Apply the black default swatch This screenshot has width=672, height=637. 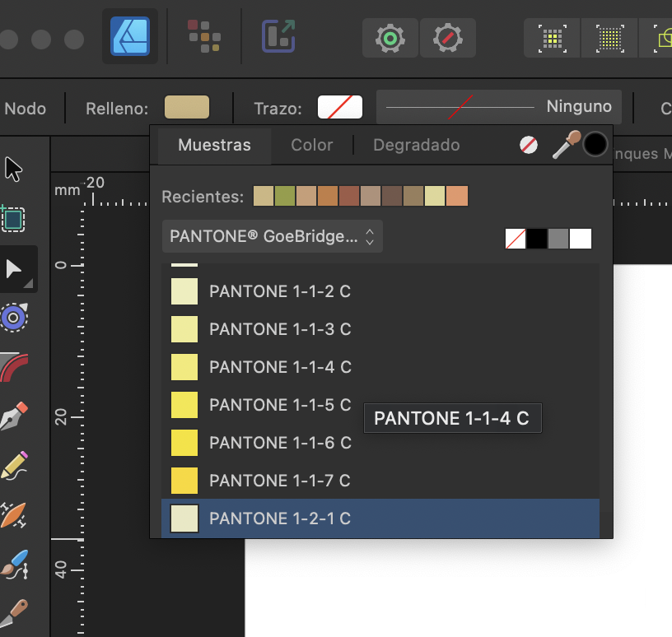click(x=537, y=239)
